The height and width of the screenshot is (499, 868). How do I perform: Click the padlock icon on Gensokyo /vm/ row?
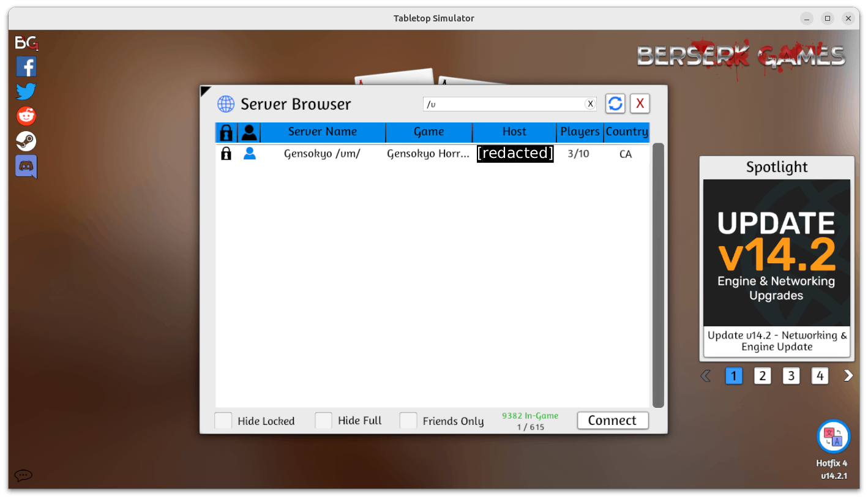point(226,154)
